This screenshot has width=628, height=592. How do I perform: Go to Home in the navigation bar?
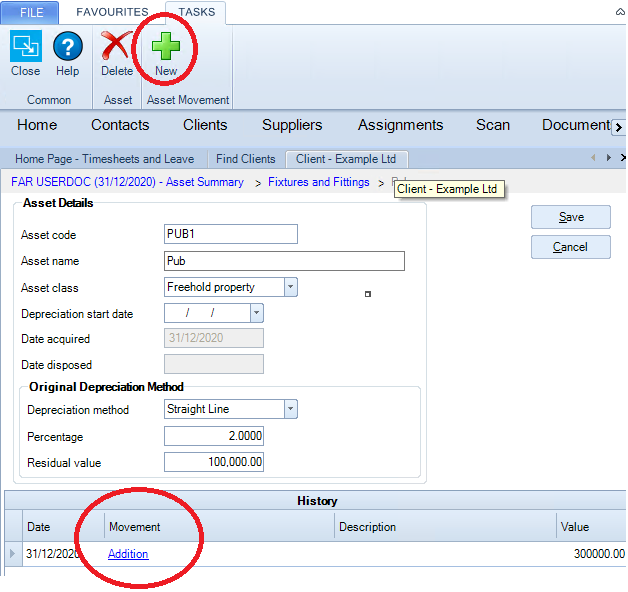coord(37,125)
